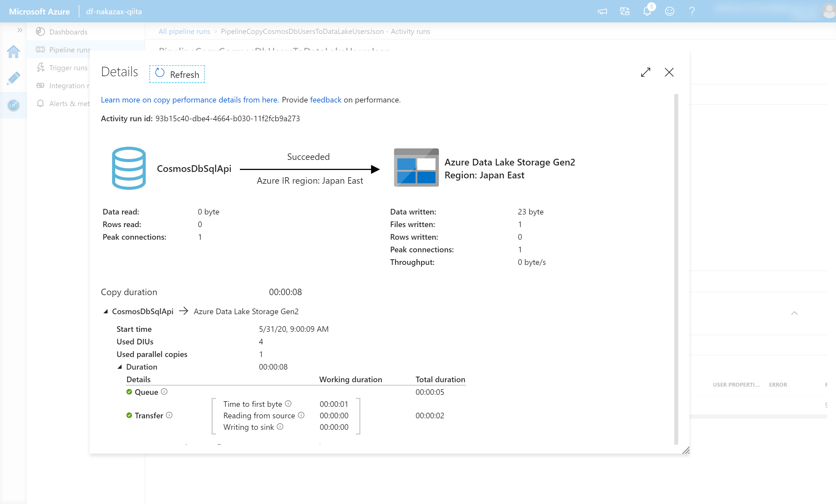The image size is (836, 504).
Task: Click the green Queue status check icon
Action: click(129, 392)
